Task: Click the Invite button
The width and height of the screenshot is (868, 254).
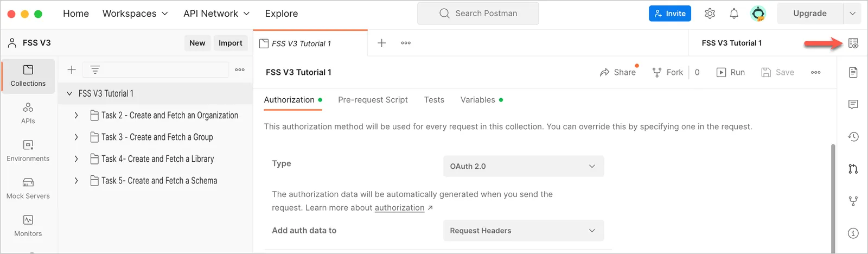Action: click(x=670, y=14)
